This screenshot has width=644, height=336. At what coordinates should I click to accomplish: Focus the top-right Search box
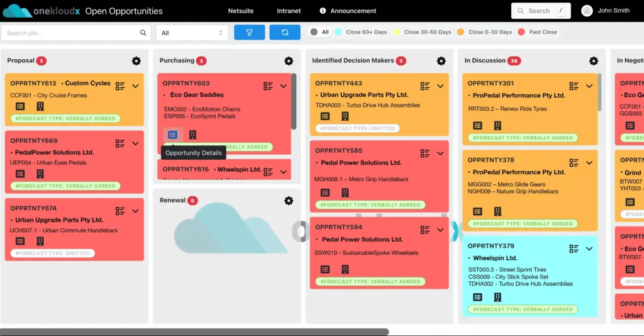tap(541, 11)
